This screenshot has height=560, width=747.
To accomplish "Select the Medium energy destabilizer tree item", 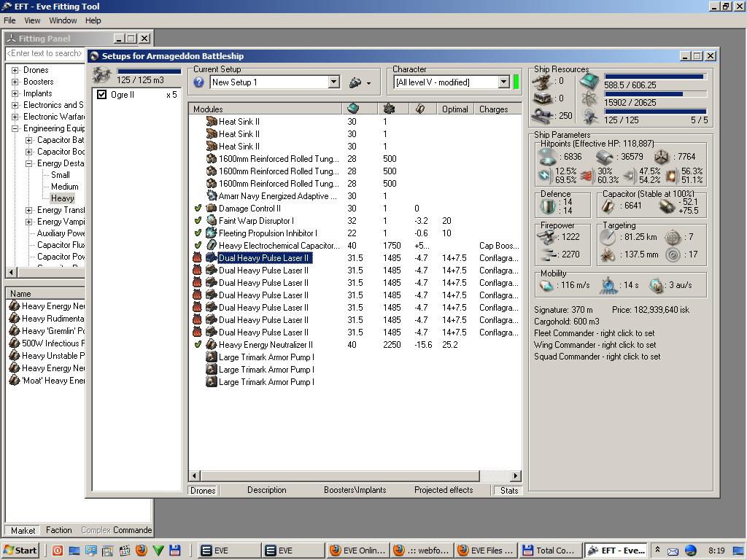I will pos(64,187).
